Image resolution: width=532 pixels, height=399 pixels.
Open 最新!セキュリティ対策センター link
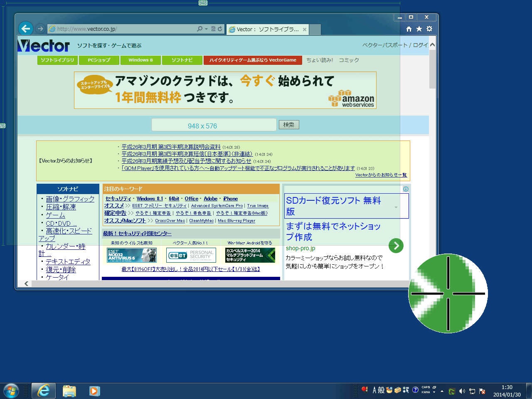point(137,234)
